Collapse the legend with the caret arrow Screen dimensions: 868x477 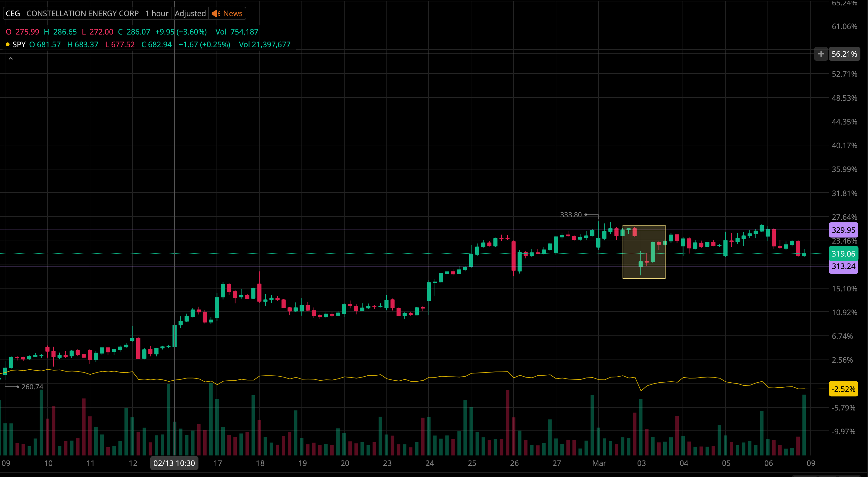(11, 59)
